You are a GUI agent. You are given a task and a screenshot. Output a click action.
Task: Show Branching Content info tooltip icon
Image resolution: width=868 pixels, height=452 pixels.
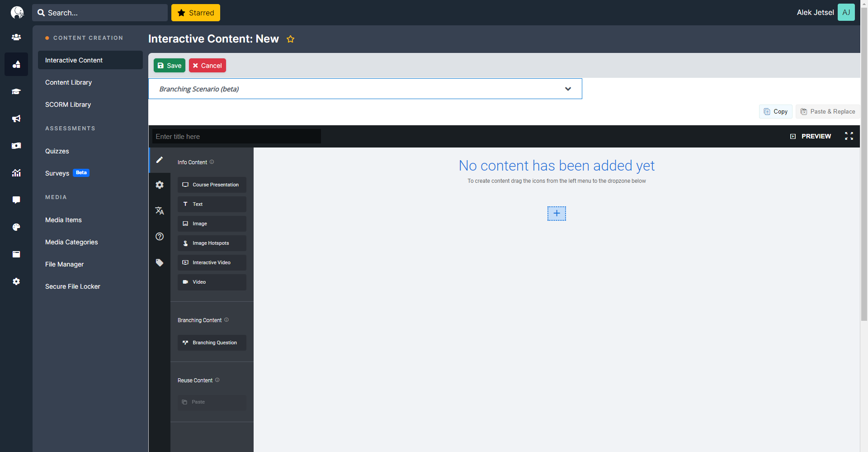226,320
